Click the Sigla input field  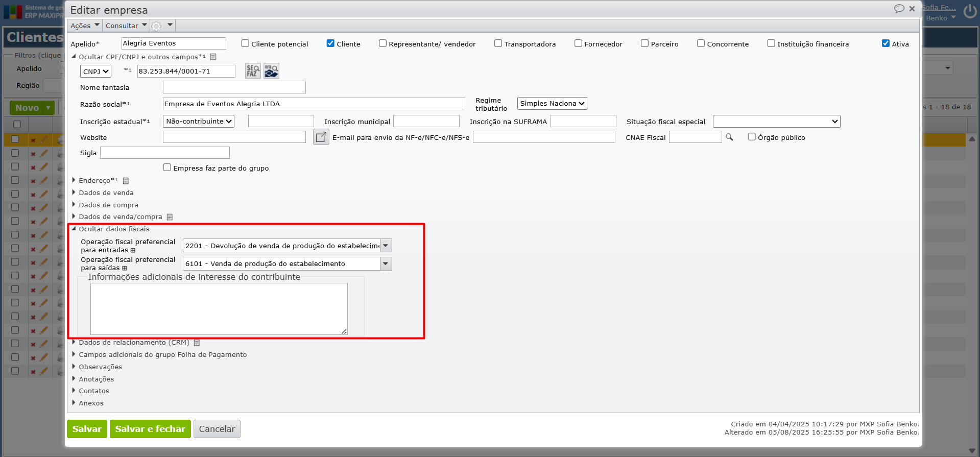click(165, 153)
